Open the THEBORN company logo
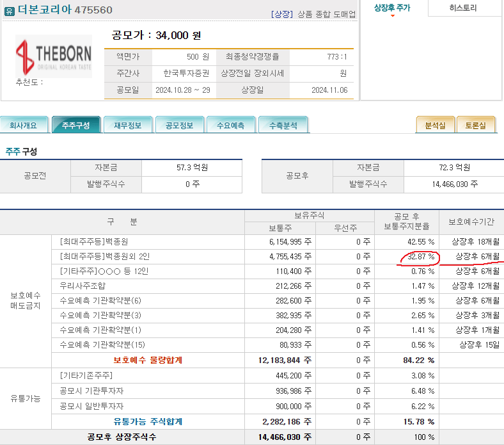 click(54, 56)
